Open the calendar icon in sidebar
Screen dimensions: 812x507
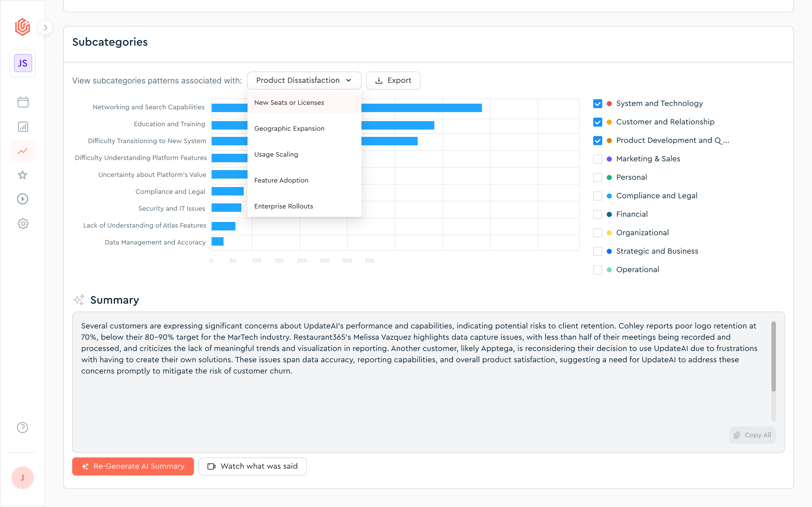tap(23, 102)
